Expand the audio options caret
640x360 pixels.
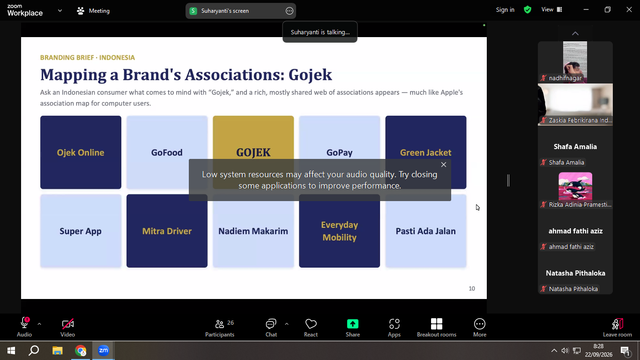39,324
